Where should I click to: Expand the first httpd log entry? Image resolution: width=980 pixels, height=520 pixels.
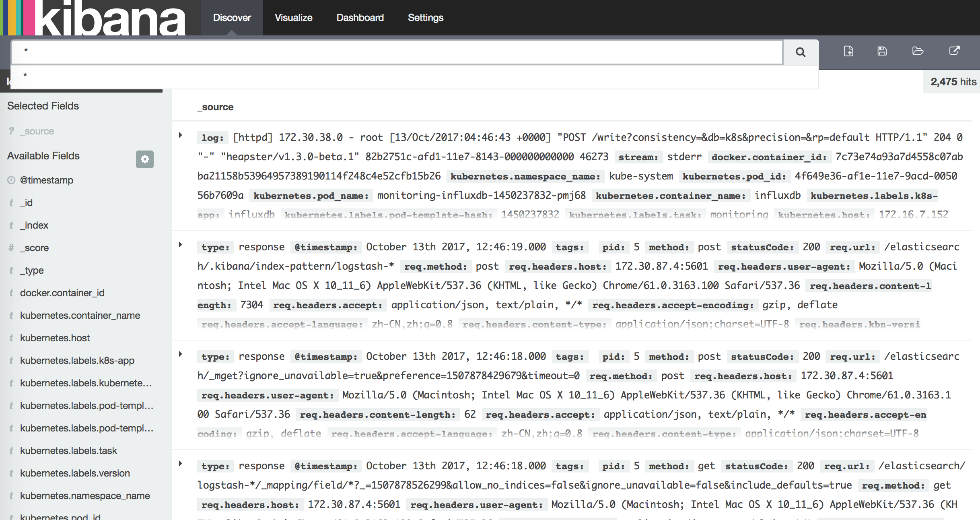[x=181, y=135]
